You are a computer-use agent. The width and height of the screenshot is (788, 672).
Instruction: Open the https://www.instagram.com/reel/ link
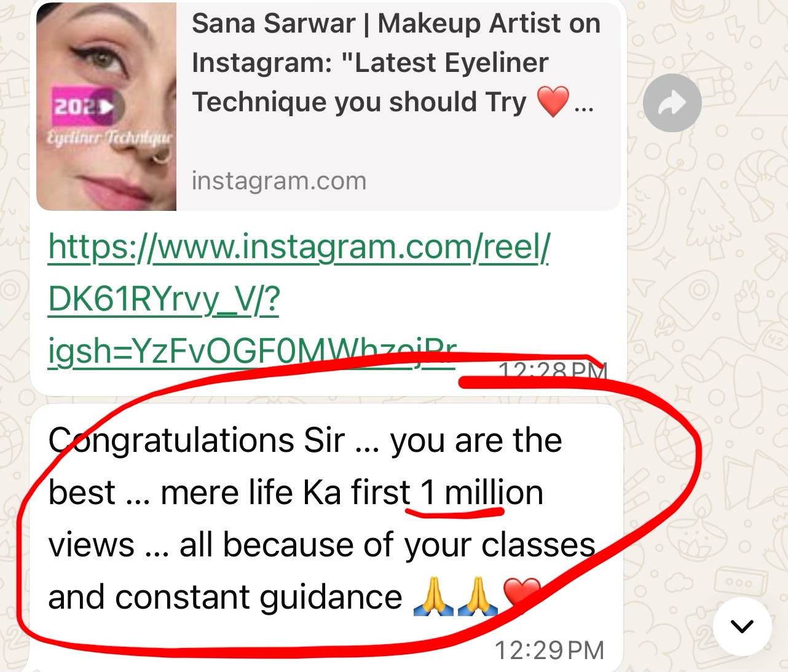299,247
